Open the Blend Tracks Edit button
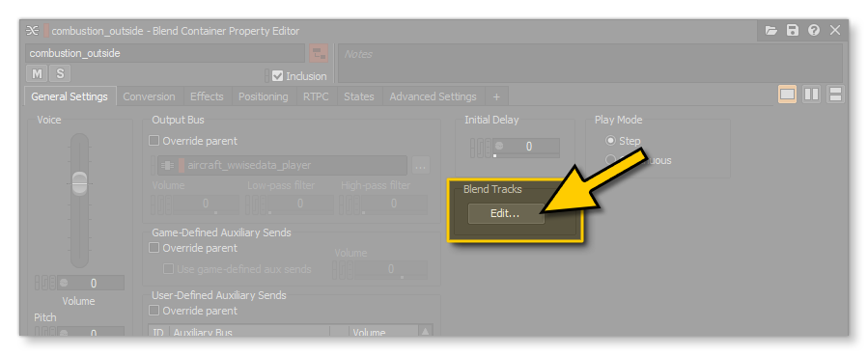 point(506,213)
